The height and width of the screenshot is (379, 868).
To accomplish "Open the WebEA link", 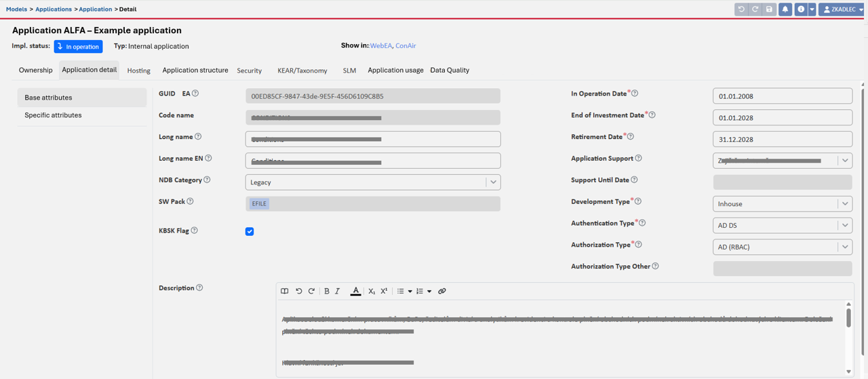I will click(x=380, y=46).
